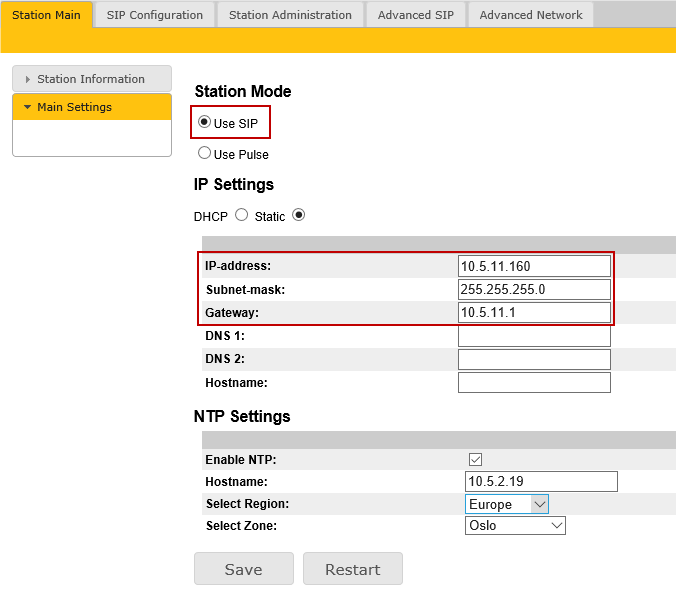Click the DNS 1 input field
Viewport: 676px width, 589px height.
(534, 336)
